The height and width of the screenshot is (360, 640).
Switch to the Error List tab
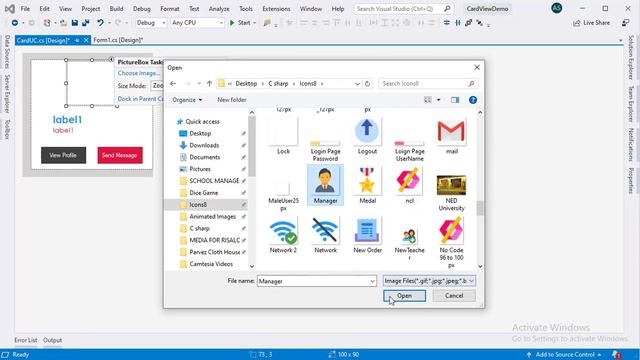[26, 340]
